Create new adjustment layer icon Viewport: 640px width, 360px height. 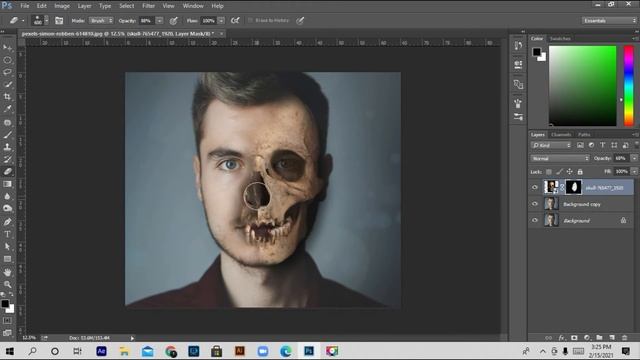coord(587,338)
